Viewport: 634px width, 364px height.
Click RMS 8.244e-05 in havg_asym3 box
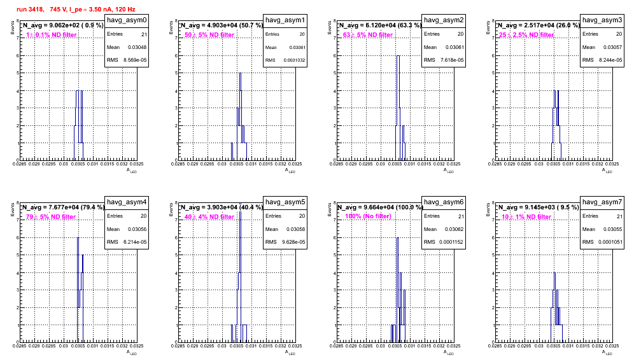coord(602,60)
